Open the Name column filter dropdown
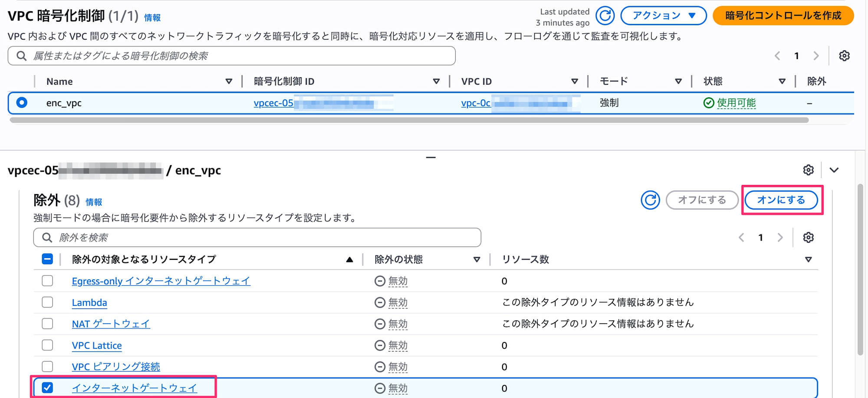The image size is (868, 398). pyautogui.click(x=229, y=81)
